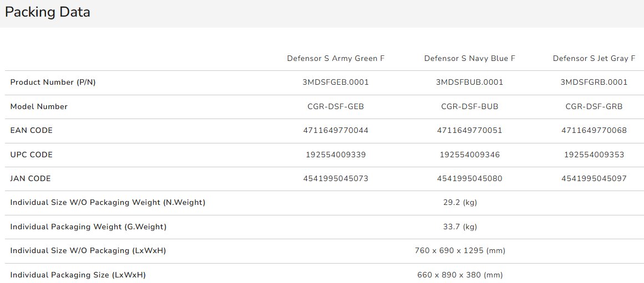The width and height of the screenshot is (644, 283).
Task: Click model number CGR-DSF-GEB
Action: pos(336,106)
